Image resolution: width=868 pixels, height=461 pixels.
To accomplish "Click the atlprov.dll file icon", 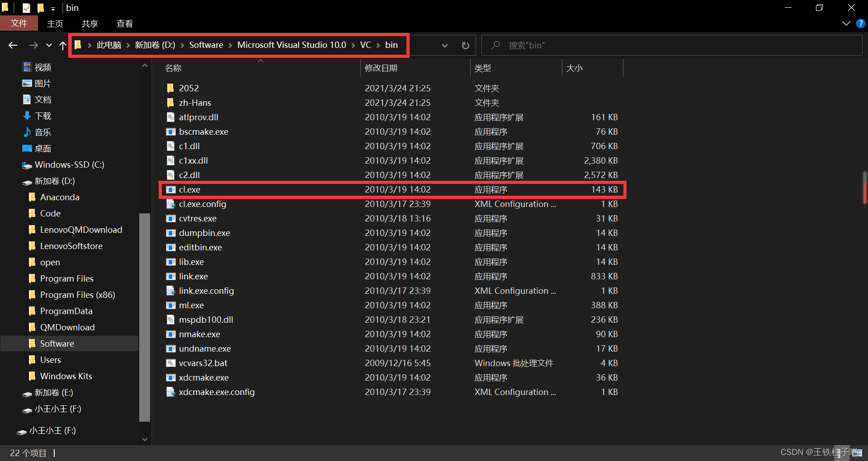I will coord(170,118).
